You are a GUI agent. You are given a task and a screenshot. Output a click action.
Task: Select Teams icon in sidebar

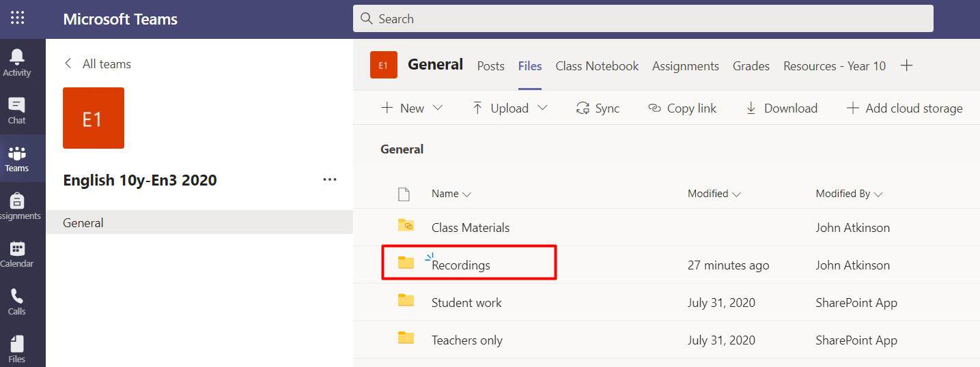tap(17, 158)
